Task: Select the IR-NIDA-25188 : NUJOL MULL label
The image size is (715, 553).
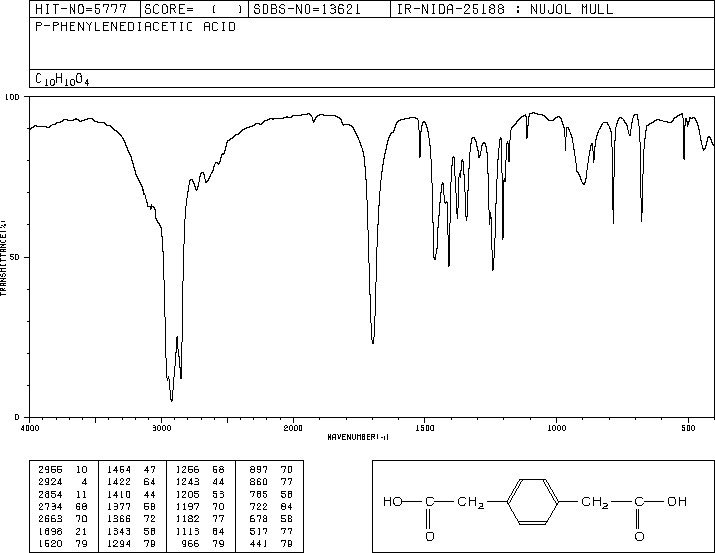Action: tap(505, 9)
